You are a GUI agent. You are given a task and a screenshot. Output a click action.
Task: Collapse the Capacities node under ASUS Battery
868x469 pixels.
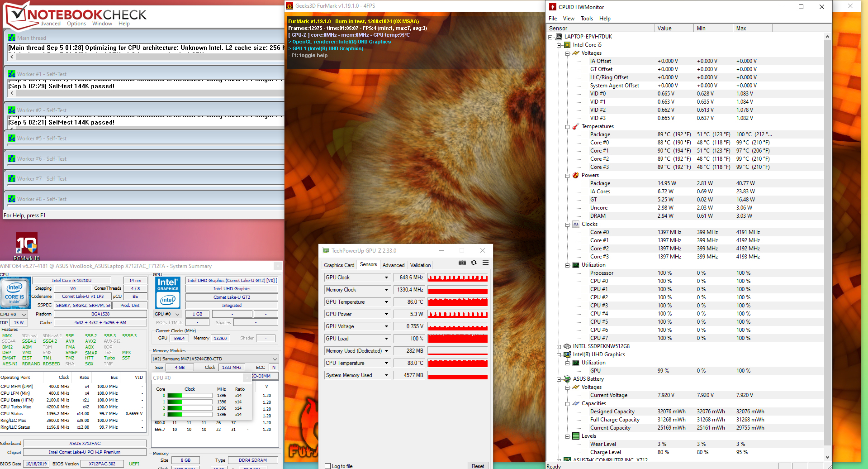(x=567, y=404)
